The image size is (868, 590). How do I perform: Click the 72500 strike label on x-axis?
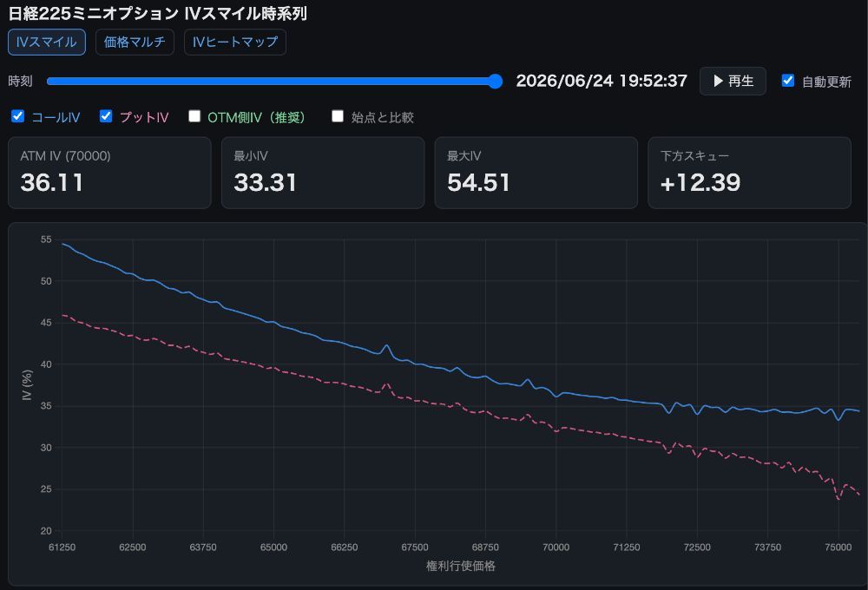pos(697,547)
